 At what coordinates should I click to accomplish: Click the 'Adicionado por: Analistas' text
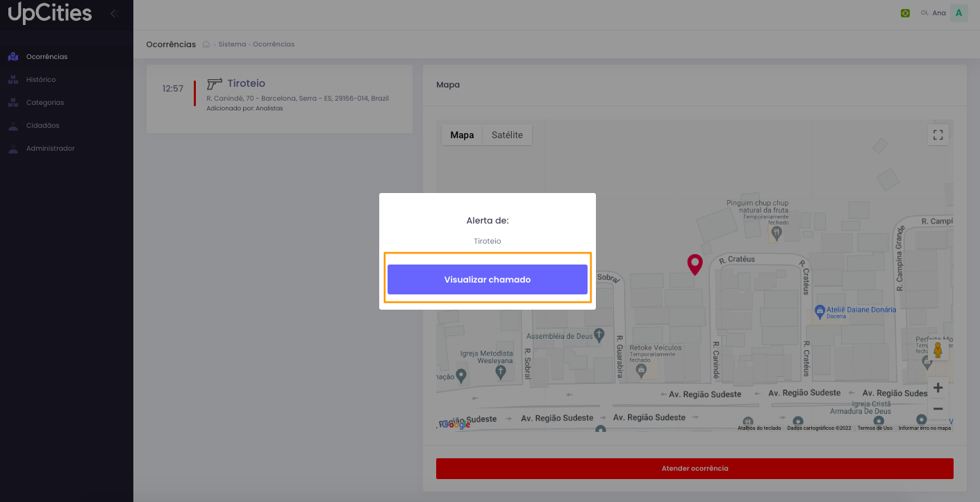(x=244, y=108)
